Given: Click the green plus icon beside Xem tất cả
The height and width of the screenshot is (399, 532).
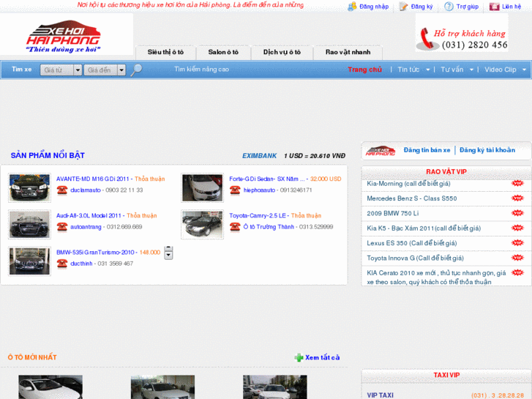Looking at the screenshot, I should click(x=299, y=357).
